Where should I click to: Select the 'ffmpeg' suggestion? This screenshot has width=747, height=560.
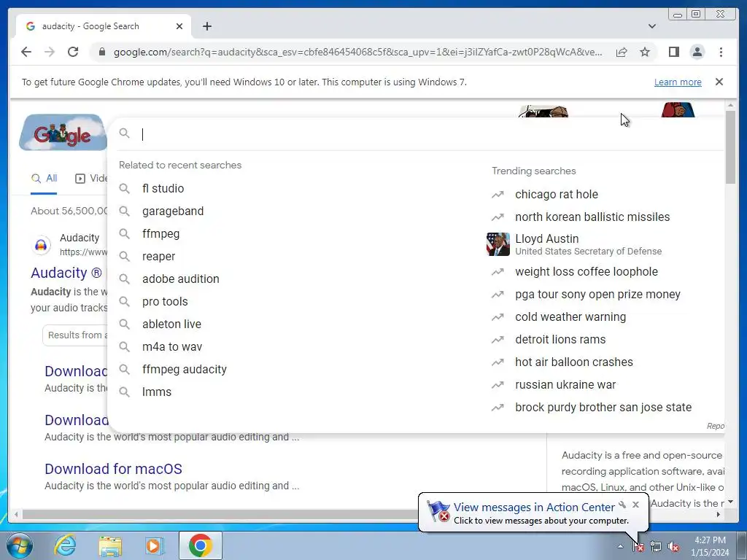[161, 234]
